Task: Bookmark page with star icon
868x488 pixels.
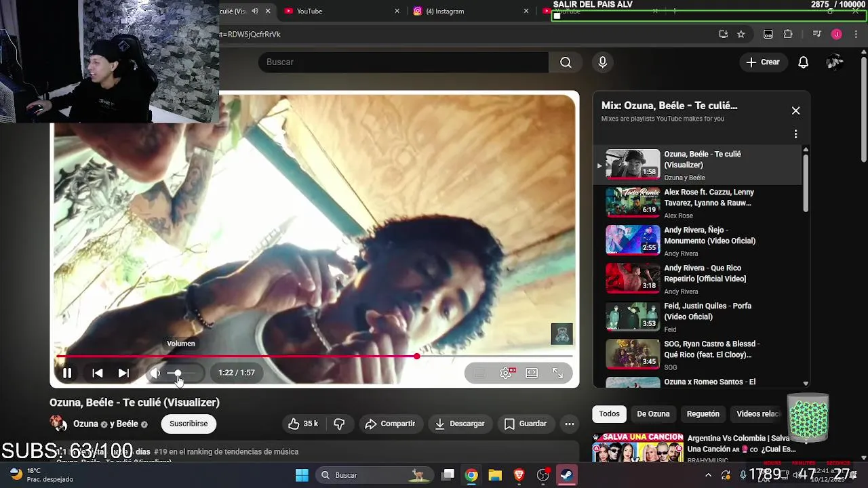Action: (x=741, y=34)
